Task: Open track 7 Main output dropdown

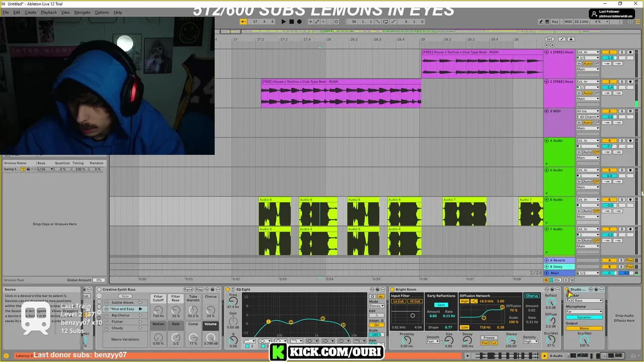Action: tap(588, 246)
